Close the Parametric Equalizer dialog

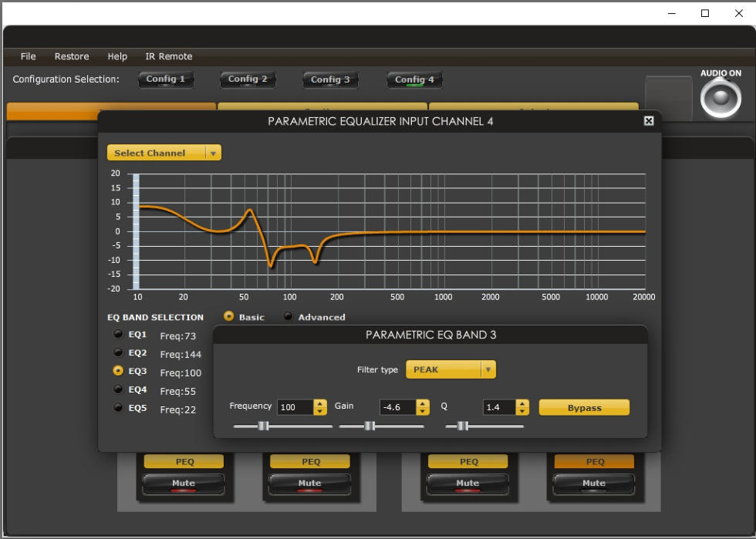click(649, 120)
